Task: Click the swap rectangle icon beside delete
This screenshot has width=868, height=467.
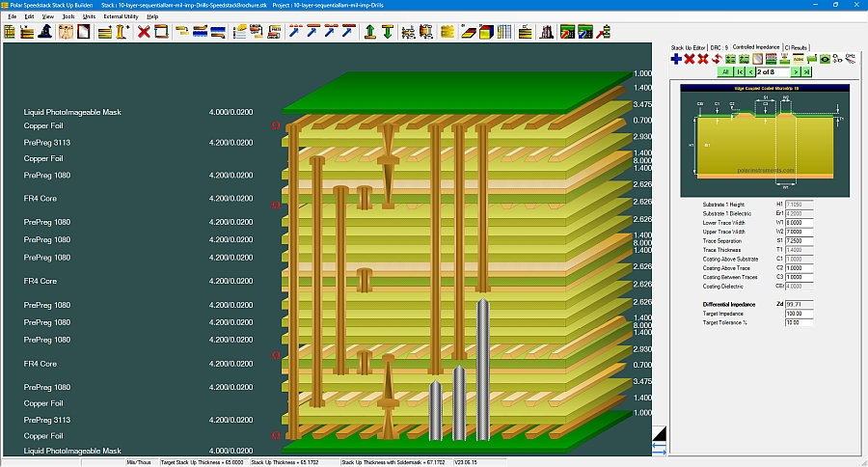Action: 161,32
